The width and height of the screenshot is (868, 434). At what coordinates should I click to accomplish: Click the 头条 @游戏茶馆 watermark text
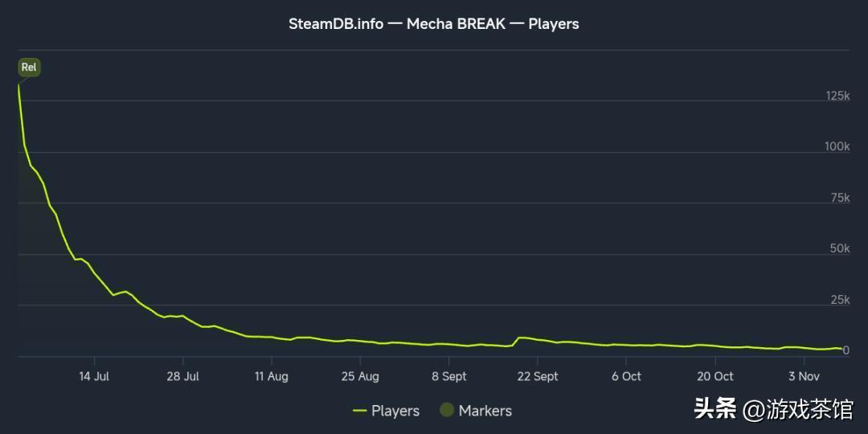tap(773, 410)
